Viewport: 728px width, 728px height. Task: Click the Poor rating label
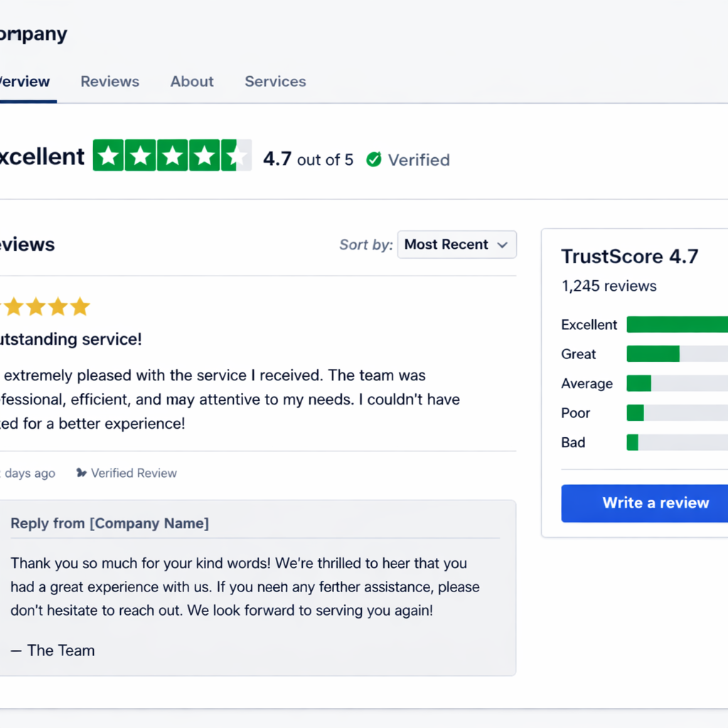pos(576,413)
